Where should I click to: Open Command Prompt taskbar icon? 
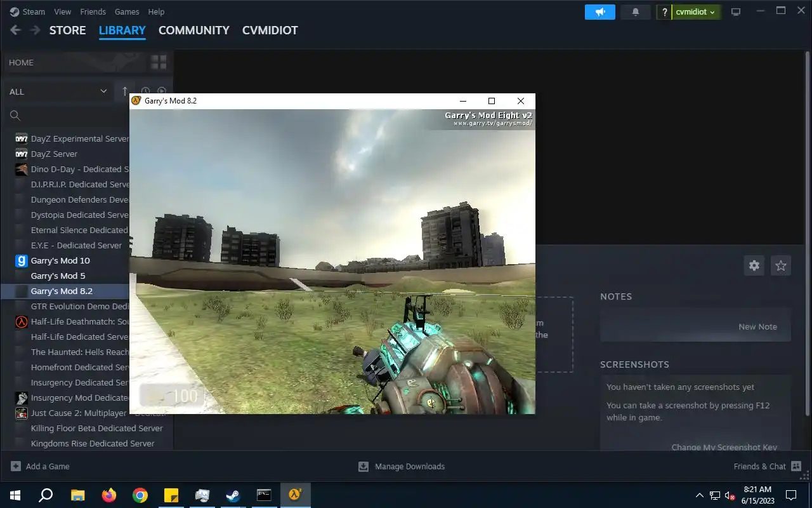[264, 495]
